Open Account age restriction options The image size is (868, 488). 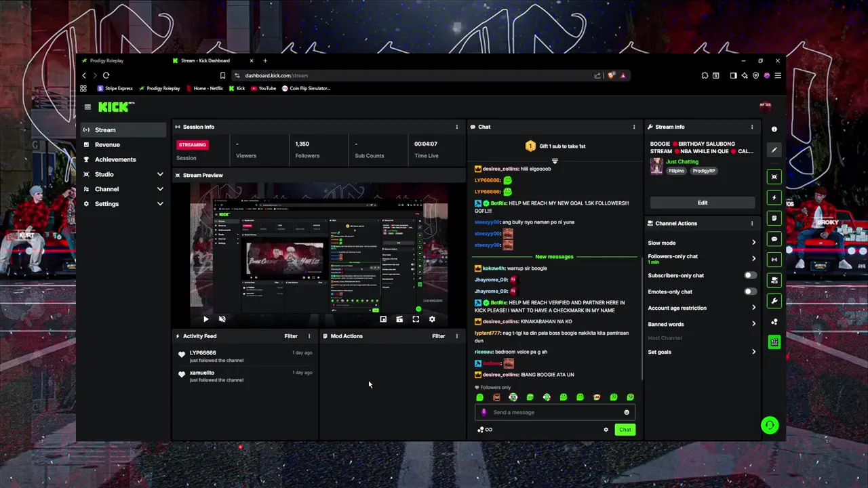pyautogui.click(x=702, y=308)
